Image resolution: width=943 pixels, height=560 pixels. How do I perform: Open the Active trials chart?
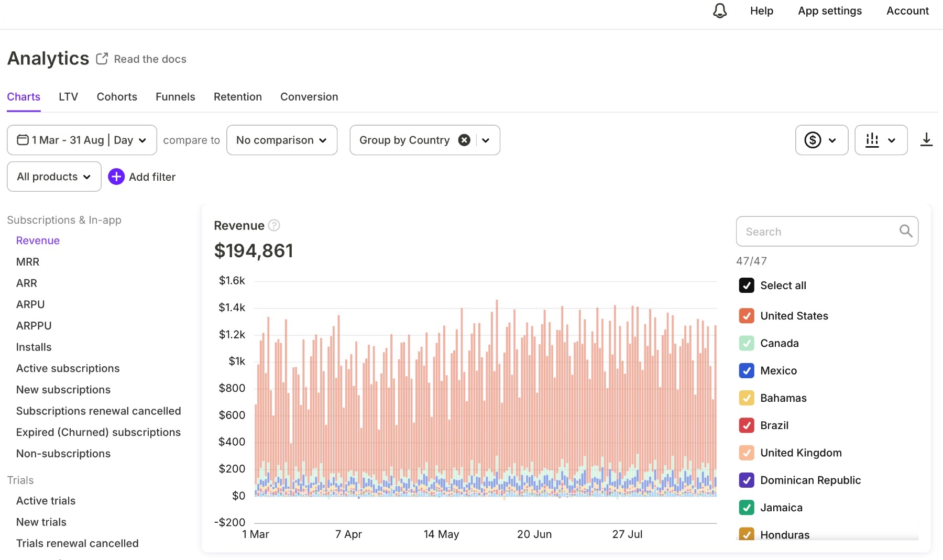pyautogui.click(x=46, y=501)
